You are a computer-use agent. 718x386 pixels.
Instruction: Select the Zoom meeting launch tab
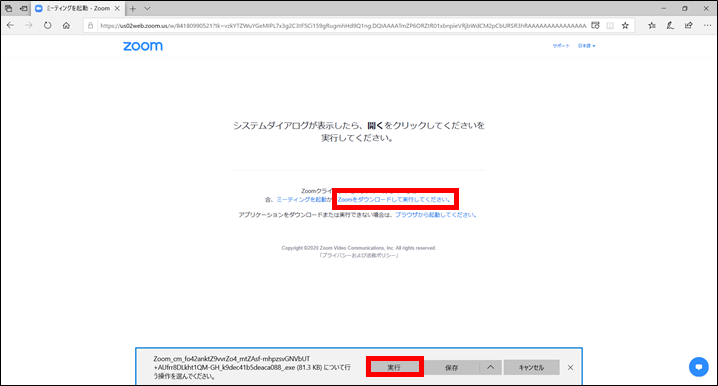click(x=78, y=8)
